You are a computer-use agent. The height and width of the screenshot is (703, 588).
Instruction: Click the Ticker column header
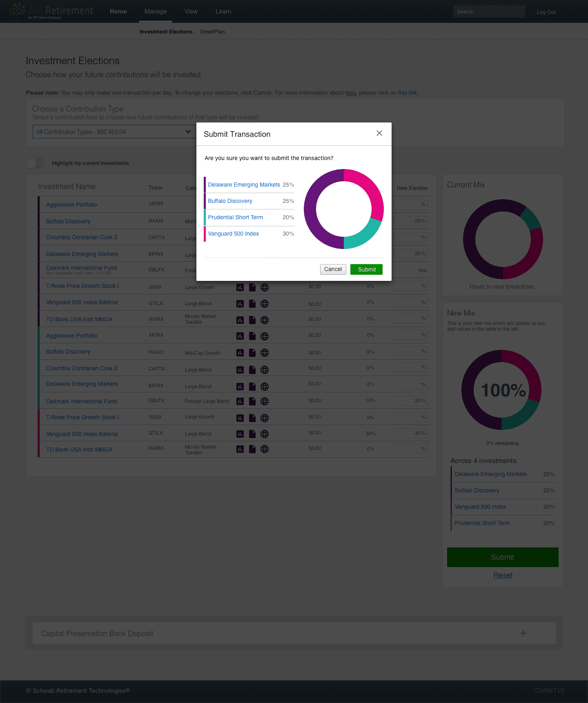156,188
